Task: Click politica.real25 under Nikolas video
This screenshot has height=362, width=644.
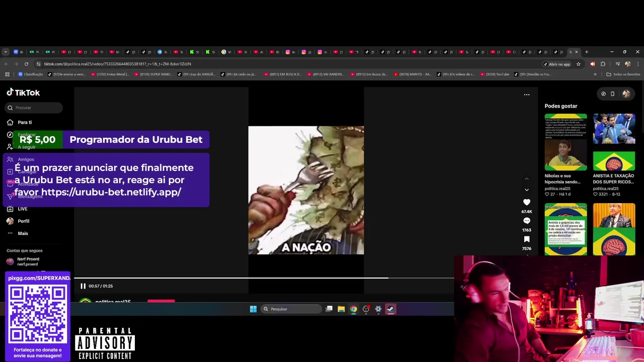Action: coord(557,189)
